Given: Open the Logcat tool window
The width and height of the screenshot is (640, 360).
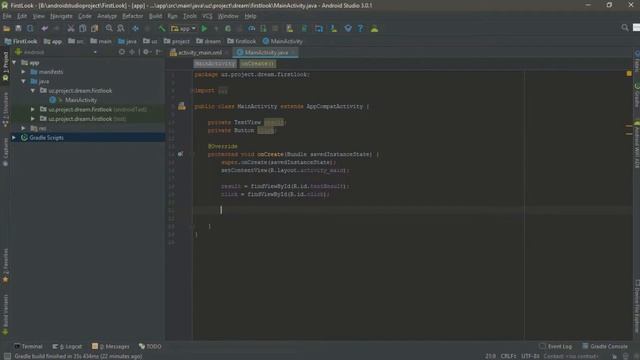Looking at the screenshot, I should click(x=67, y=346).
